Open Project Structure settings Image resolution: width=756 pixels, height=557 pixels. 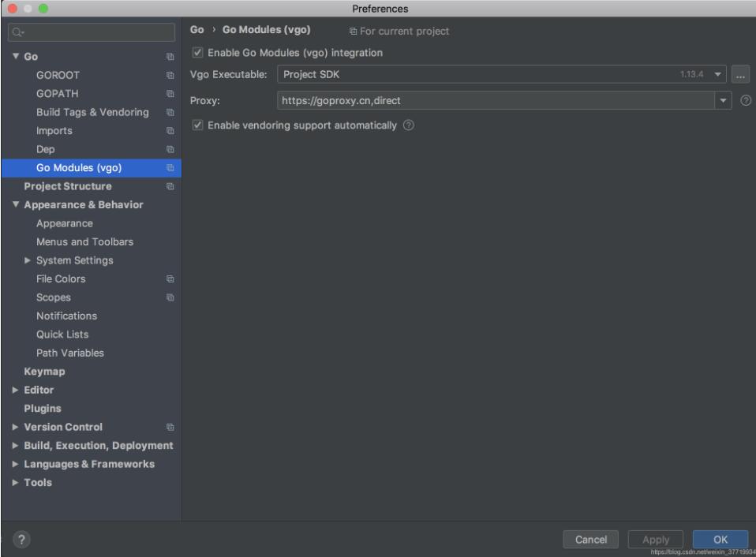point(68,186)
